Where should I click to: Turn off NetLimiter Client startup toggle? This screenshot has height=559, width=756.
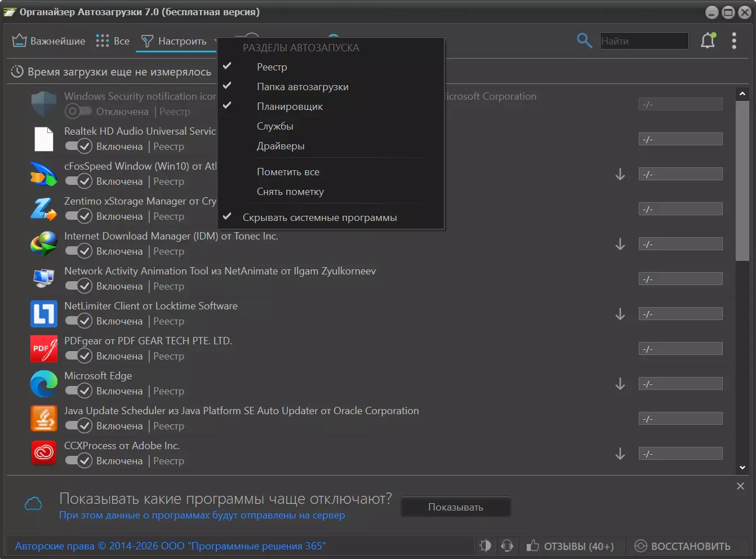(78, 321)
